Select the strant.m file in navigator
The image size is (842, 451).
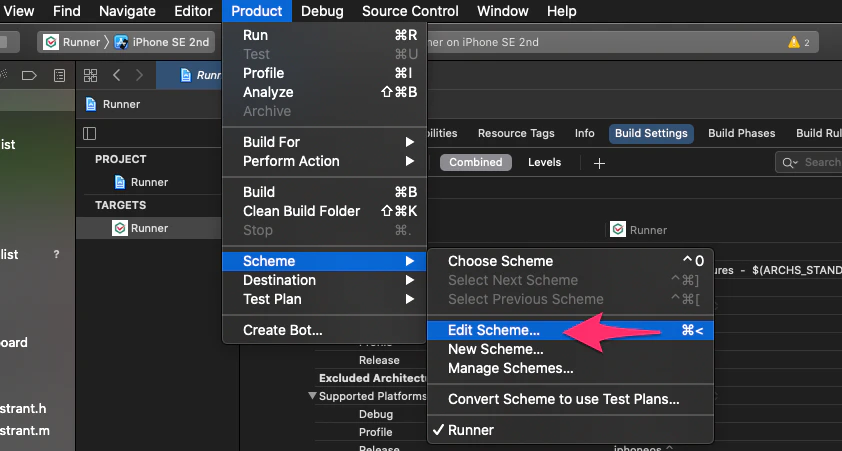(x=25, y=431)
